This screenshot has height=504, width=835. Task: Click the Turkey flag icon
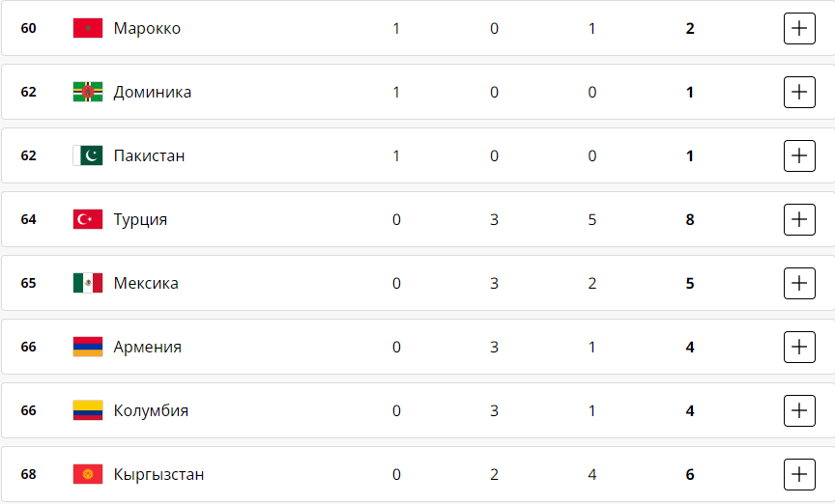(87, 219)
